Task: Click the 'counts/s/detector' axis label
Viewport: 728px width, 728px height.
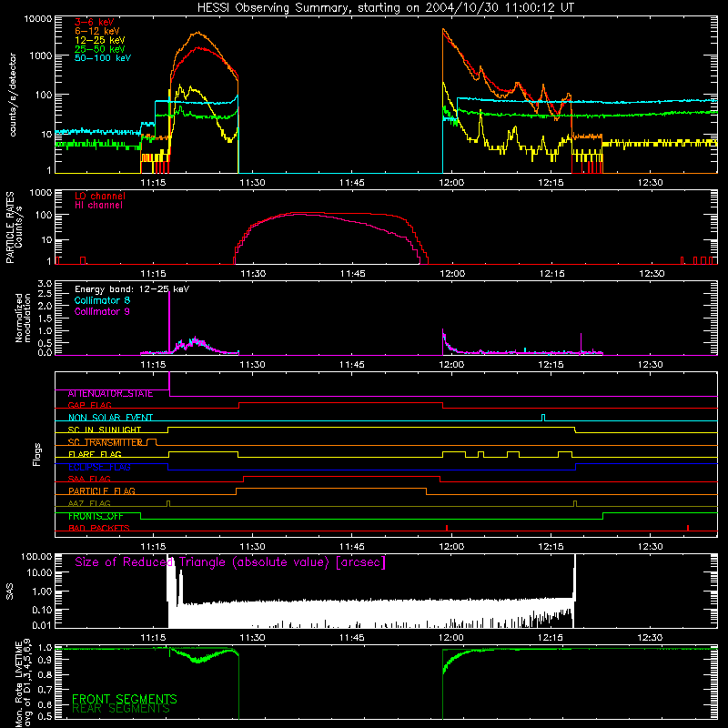Action: tap(13, 95)
